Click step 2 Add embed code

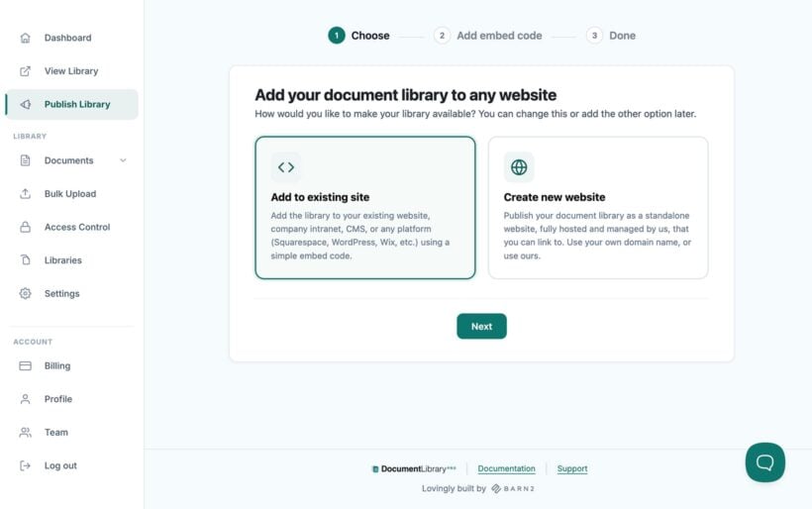click(488, 36)
